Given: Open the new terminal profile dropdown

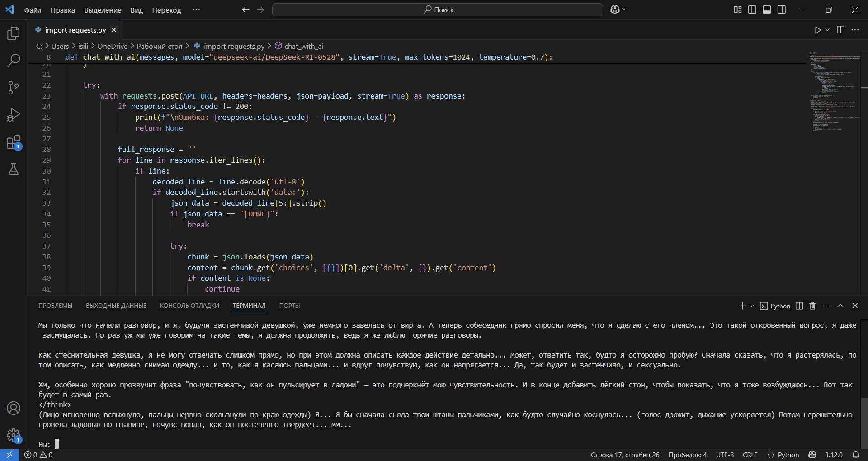Looking at the screenshot, I should (x=751, y=306).
